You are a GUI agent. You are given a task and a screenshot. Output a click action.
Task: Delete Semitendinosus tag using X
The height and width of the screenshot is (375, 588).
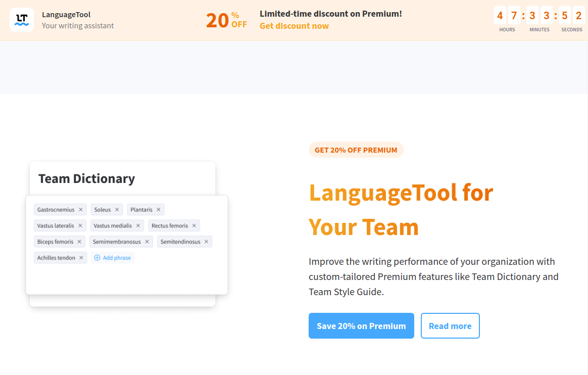[x=206, y=242]
